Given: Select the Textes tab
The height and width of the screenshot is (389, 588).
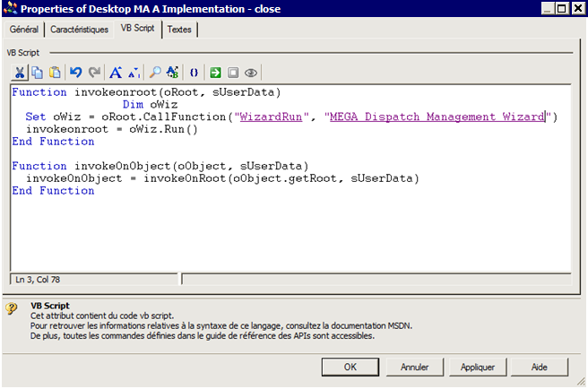Looking at the screenshot, I should [x=179, y=29].
